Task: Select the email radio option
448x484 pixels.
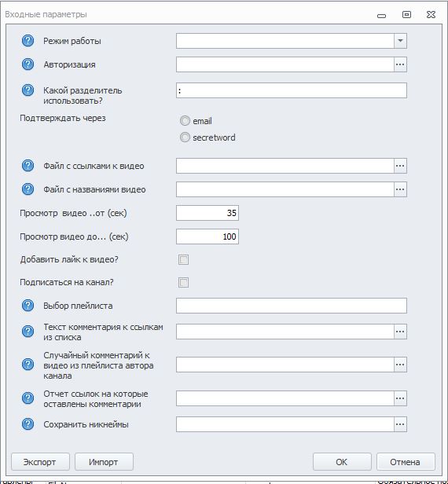Action: 185,121
